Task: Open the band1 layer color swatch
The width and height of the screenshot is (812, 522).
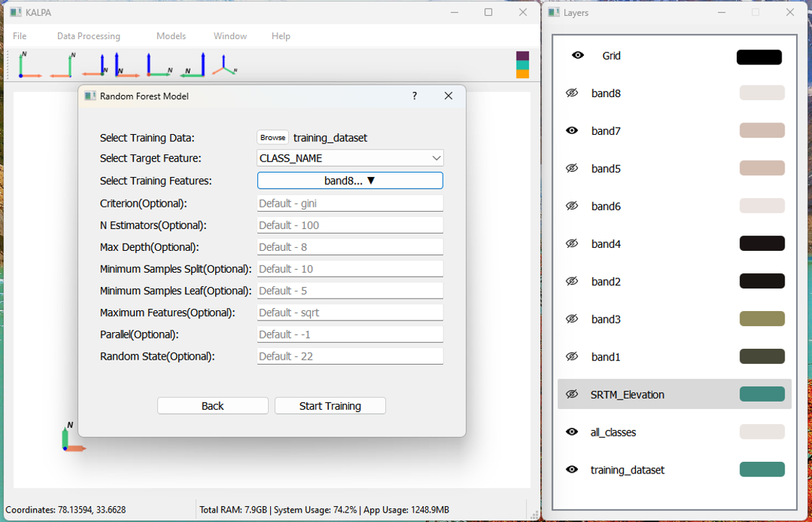Action: click(x=762, y=356)
